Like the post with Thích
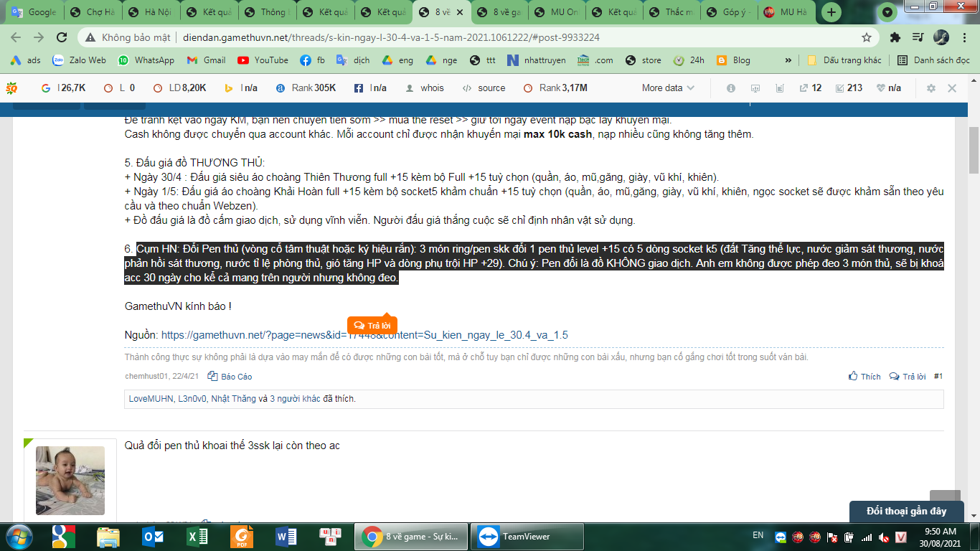 coord(864,377)
